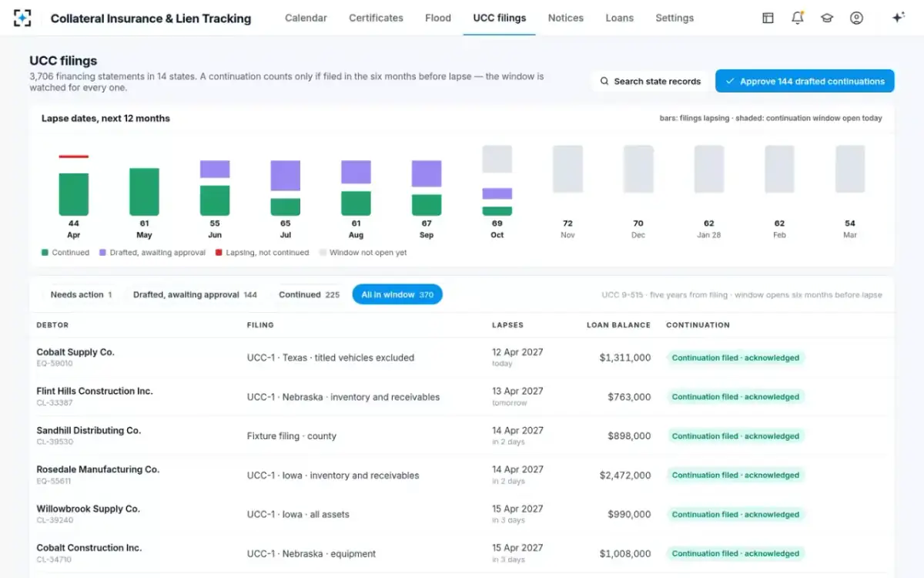
Task: Click the gray Window not open legend swatch
Action: click(323, 253)
